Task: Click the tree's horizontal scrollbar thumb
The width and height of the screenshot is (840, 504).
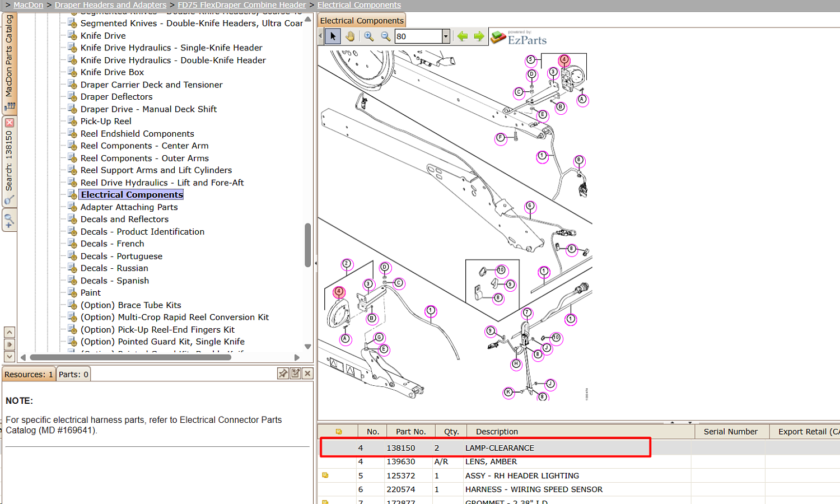Action: [x=130, y=357]
